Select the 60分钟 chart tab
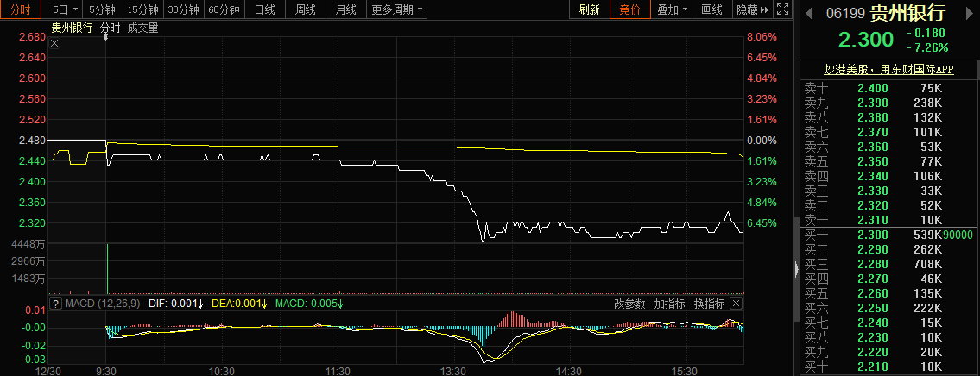The image size is (980, 376). [224, 10]
